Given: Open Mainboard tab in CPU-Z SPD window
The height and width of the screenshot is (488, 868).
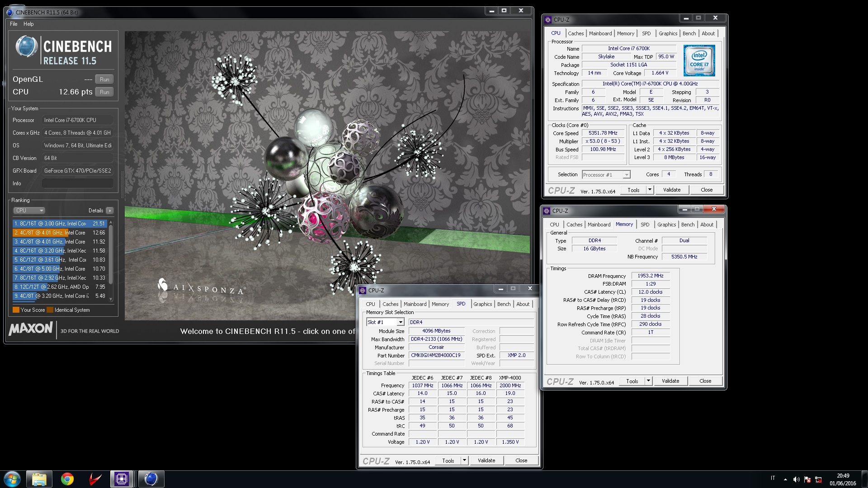Looking at the screenshot, I should 415,304.
